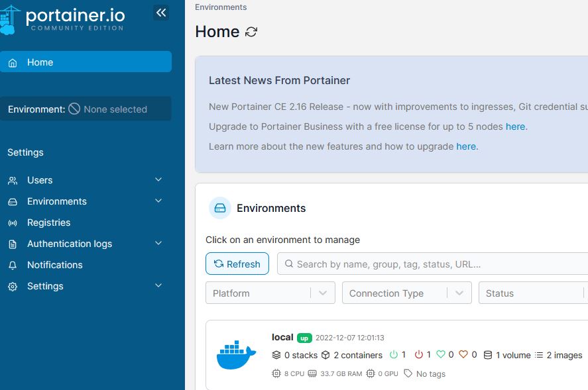Focus the environment search field
588x390 pixels.
(x=432, y=264)
